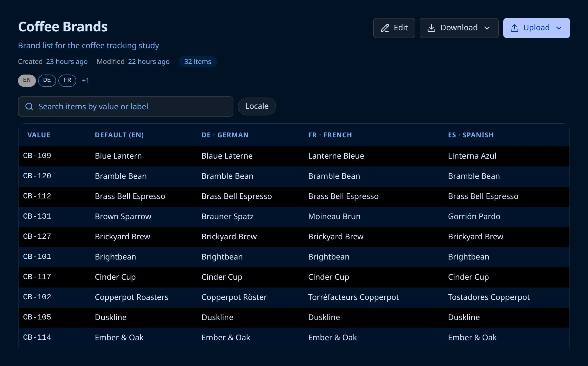Click the Brauner Spatz cell
This screenshot has height=366, width=588.
coord(228,216)
